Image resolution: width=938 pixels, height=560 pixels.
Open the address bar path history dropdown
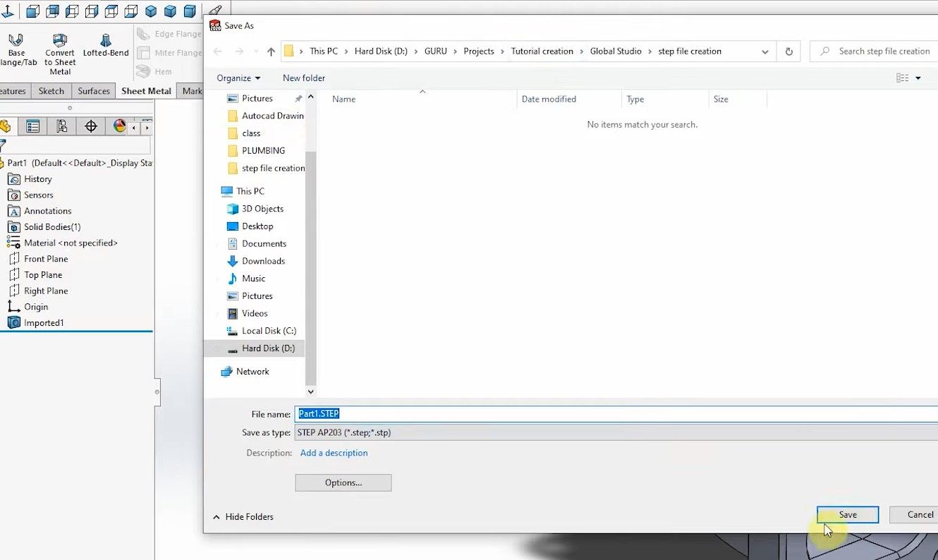(765, 51)
